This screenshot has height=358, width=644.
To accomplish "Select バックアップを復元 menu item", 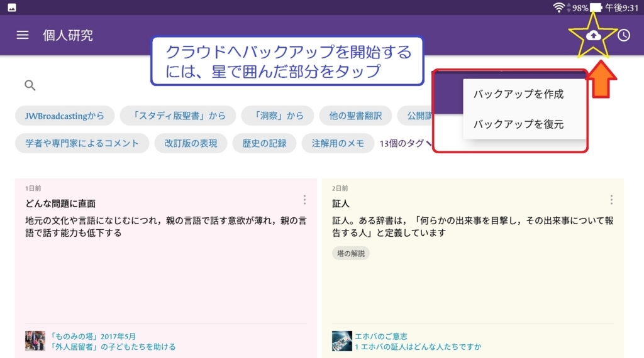I will [x=519, y=124].
